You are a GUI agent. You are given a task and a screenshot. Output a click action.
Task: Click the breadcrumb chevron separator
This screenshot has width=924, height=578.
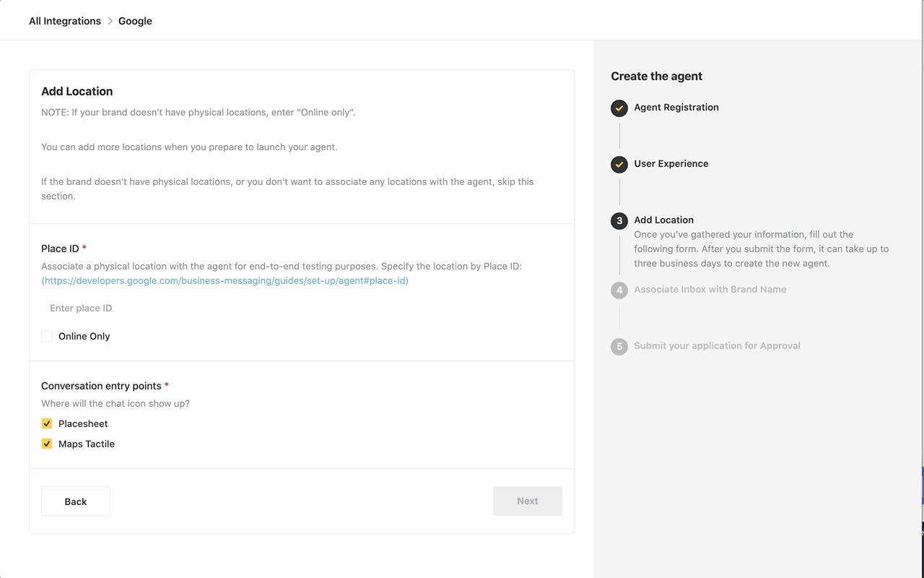coord(110,21)
